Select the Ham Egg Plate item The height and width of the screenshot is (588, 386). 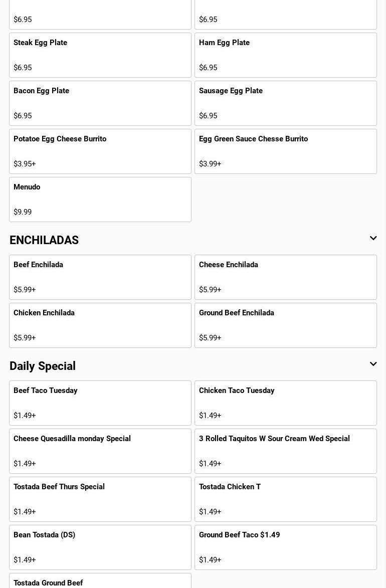pos(286,55)
